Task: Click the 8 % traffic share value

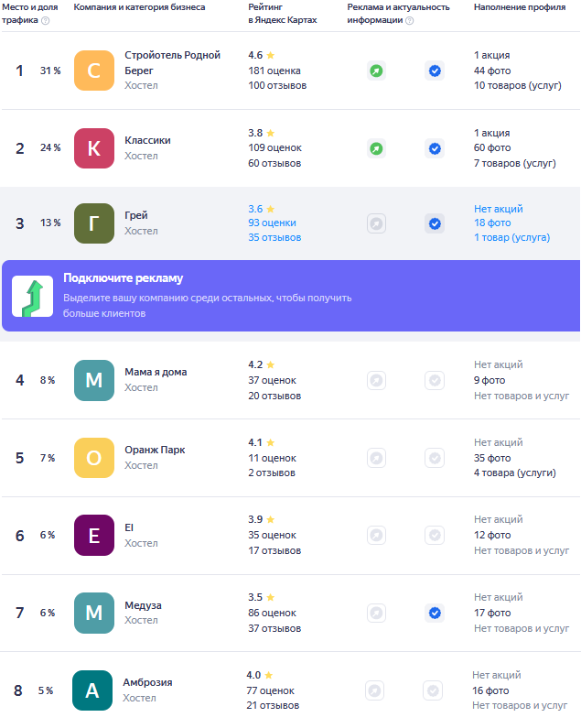Action: click(48, 380)
